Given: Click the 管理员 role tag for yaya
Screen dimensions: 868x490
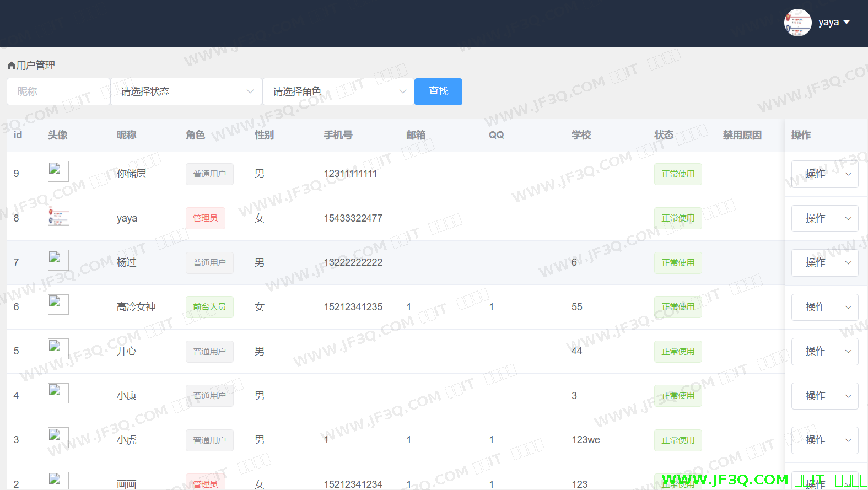Looking at the screenshot, I should click(x=205, y=218).
